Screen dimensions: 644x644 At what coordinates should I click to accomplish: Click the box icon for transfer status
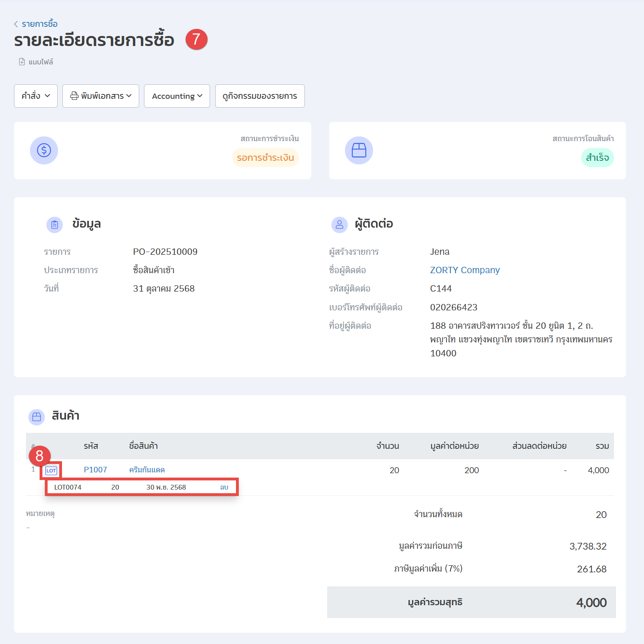point(359,150)
